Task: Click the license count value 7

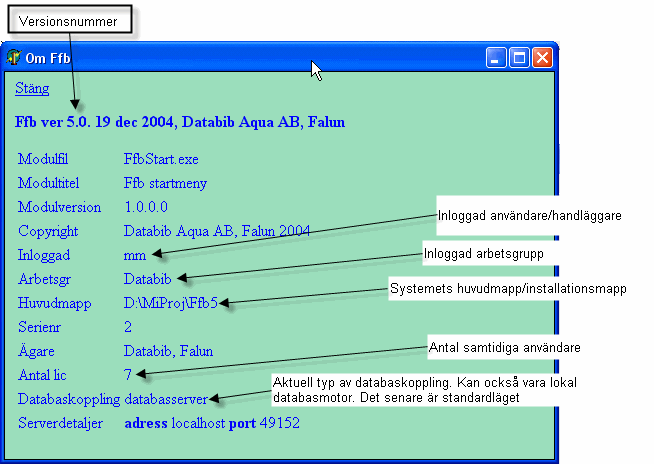Action: click(x=128, y=375)
